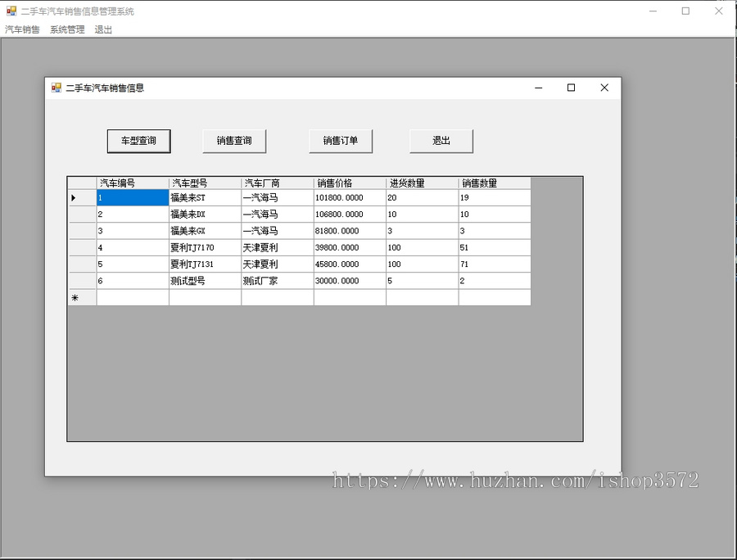Close the main management system window
The height and width of the screenshot is (560, 737).
pyautogui.click(x=719, y=11)
